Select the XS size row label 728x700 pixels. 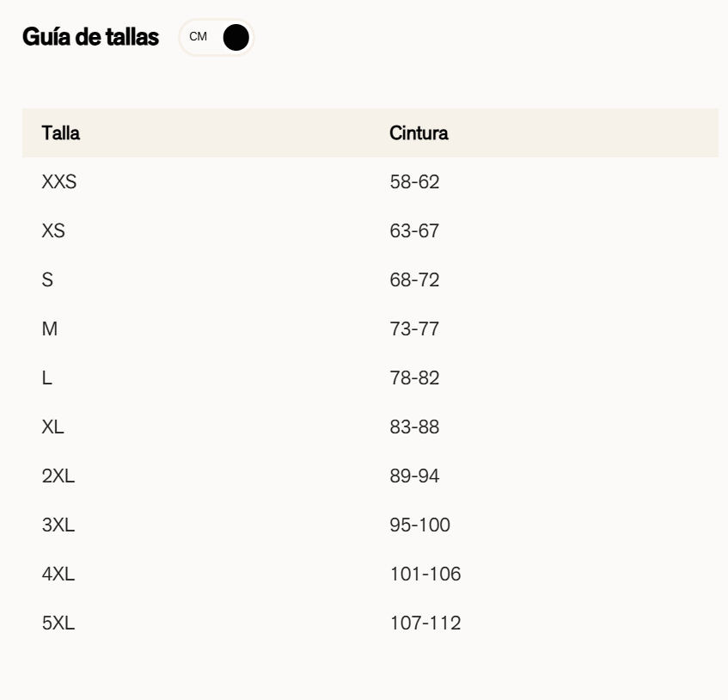coord(53,231)
